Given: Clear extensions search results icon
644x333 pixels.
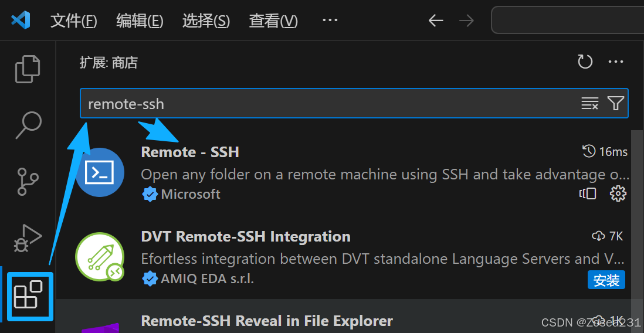Looking at the screenshot, I should (589, 104).
